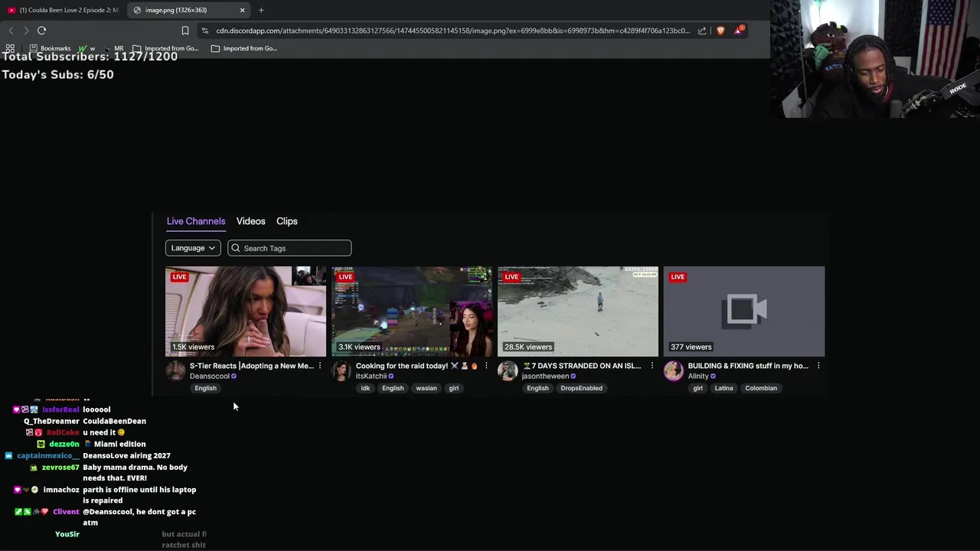
Task: Click the Discord CDN URL address field
Action: pos(452,31)
